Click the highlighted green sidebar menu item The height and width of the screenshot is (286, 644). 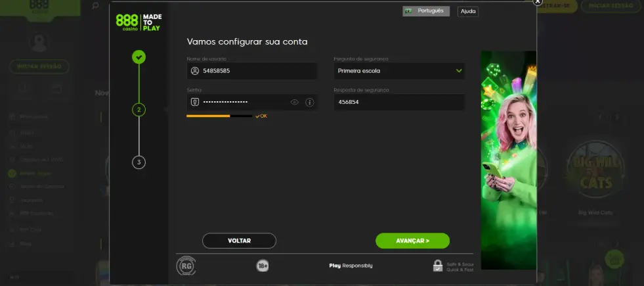[x=35, y=174]
